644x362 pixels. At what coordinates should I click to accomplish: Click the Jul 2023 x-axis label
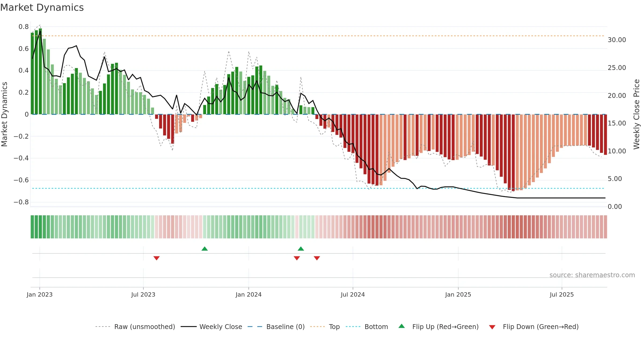(143, 294)
